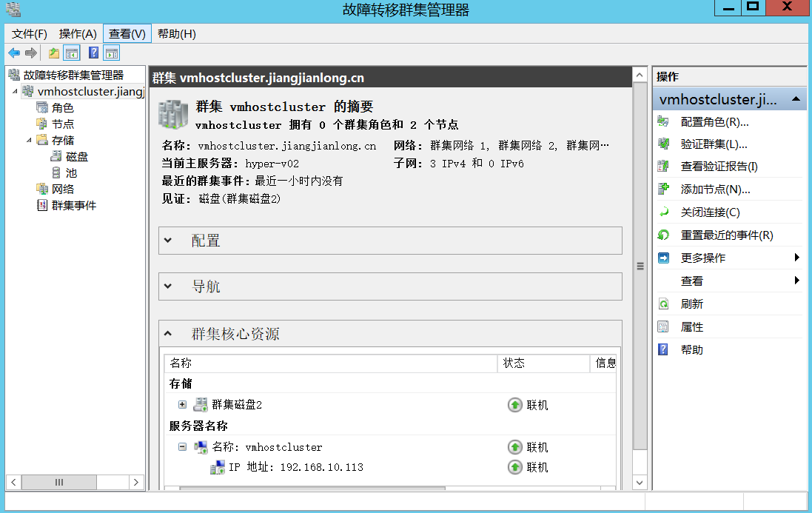Expand the 配置 section chevron
Screen dimensions: 812x513
[168, 240]
